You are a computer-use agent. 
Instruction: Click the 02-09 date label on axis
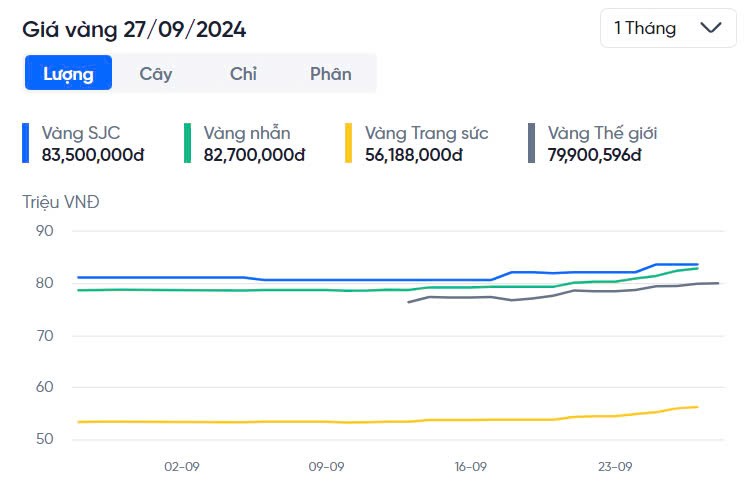[182, 466]
